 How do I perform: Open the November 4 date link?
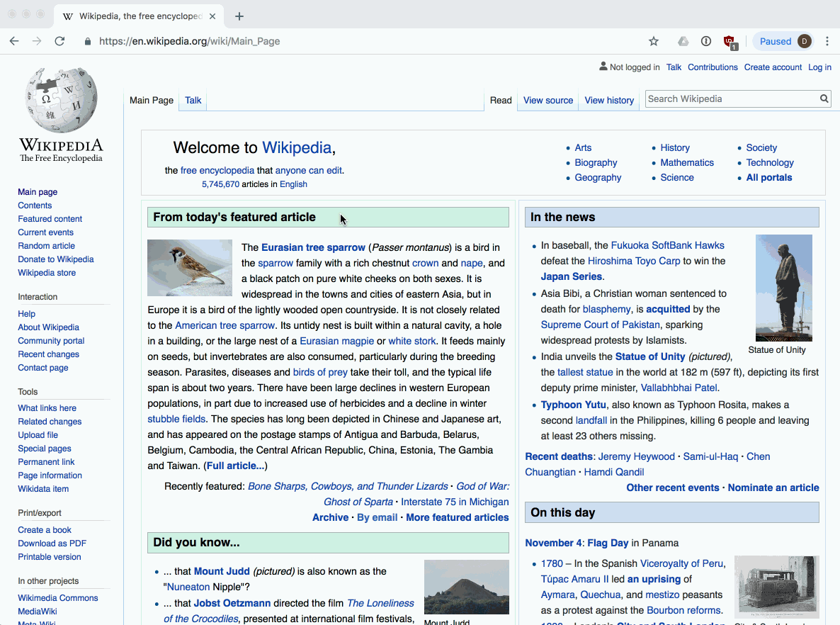[553, 543]
